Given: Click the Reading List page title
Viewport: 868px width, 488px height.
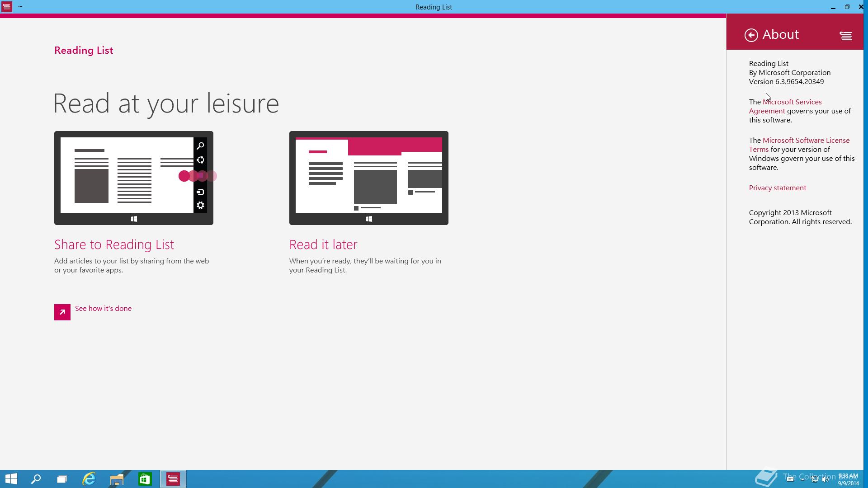Looking at the screenshot, I should tap(84, 51).
